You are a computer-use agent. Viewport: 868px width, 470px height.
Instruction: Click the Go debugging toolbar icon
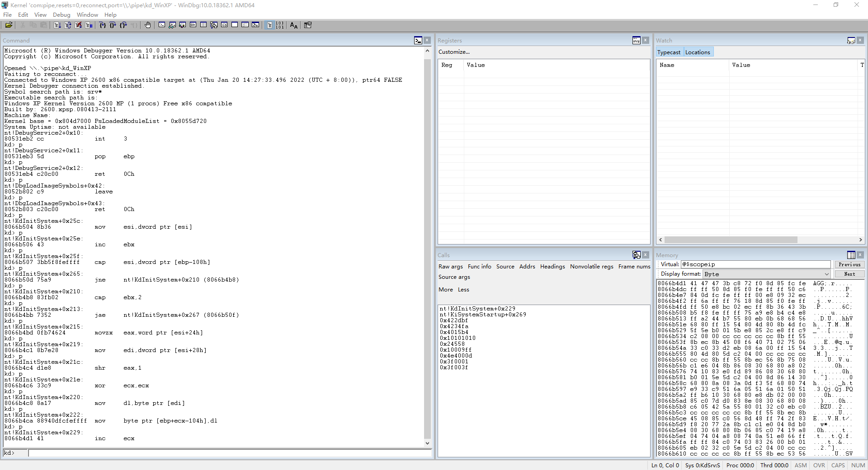tap(57, 25)
